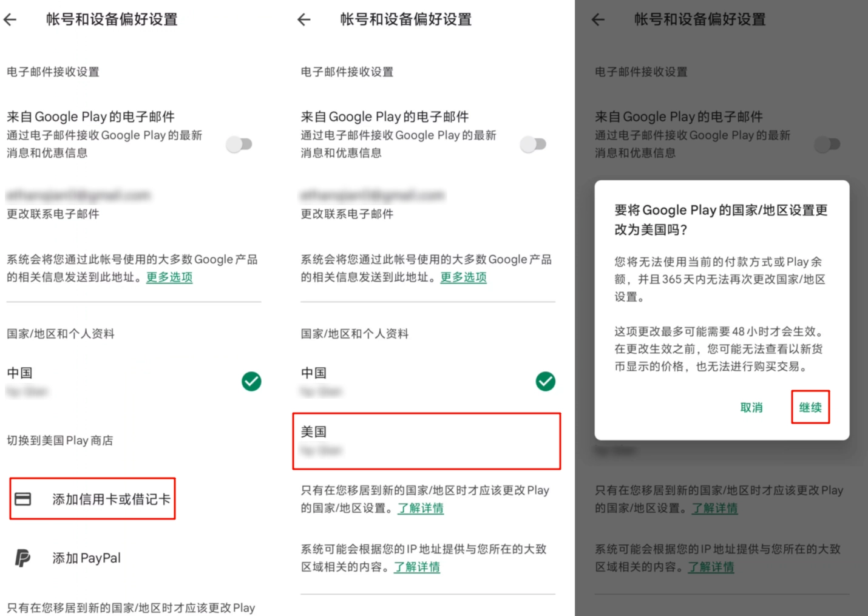Select the 美国 country option
Image resolution: width=868 pixels, height=616 pixels.
426,441
